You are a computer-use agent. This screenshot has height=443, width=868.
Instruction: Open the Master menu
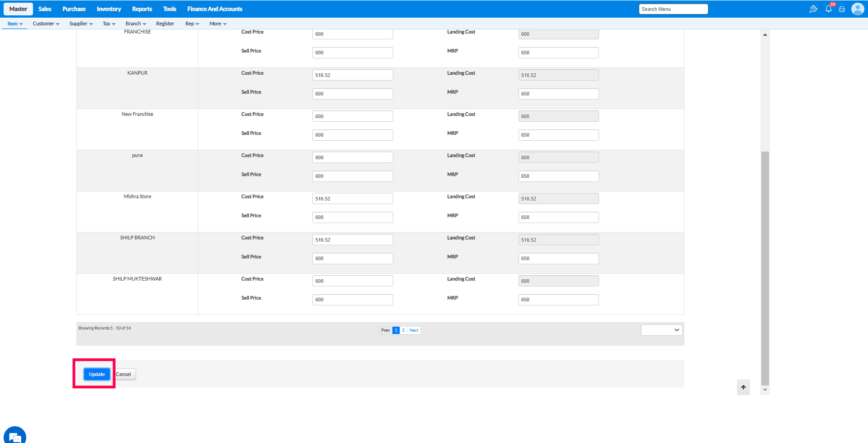(x=18, y=9)
